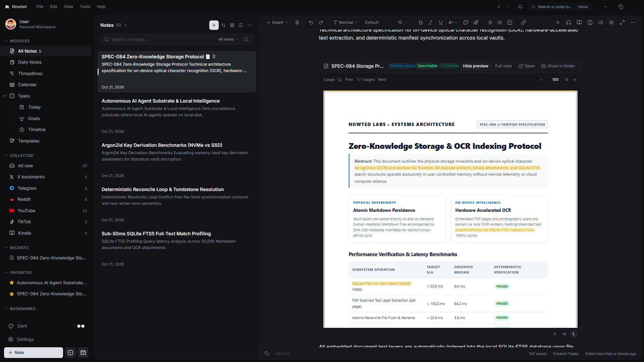The width and height of the screenshot is (644, 362).
Task: Open the Help menu
Action: click(101, 7)
